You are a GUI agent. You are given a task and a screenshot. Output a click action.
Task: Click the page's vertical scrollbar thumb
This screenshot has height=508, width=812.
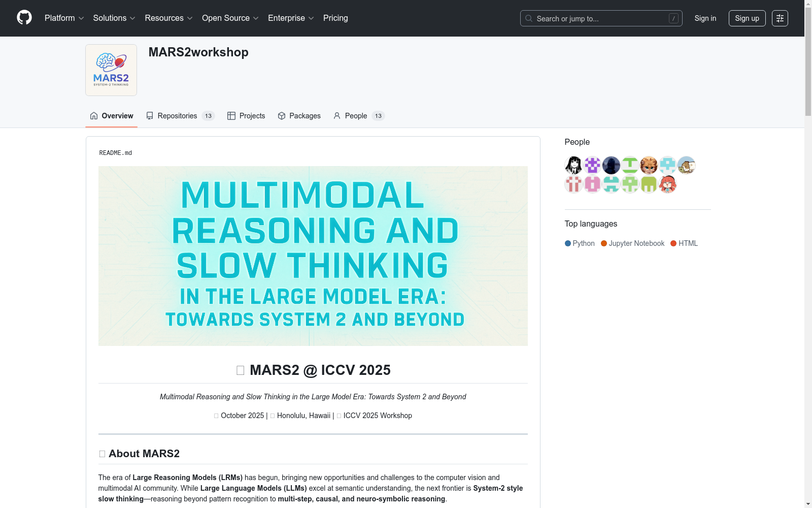(808, 62)
